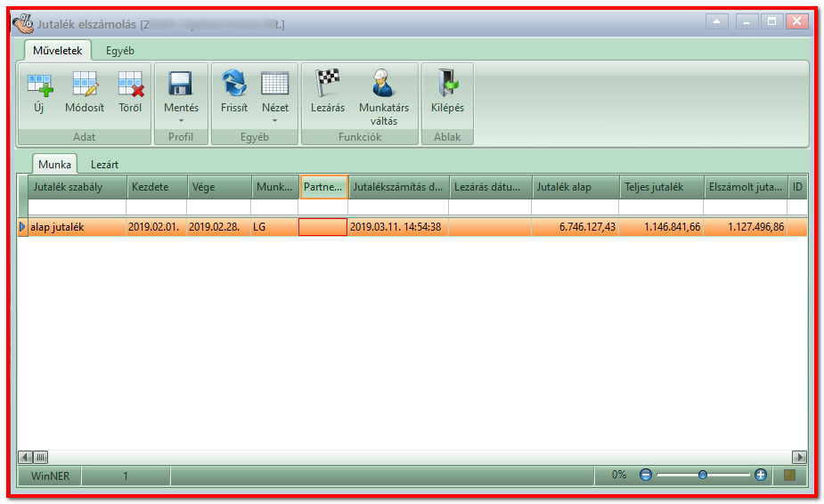Click the "0%" zoom value

tap(619, 476)
